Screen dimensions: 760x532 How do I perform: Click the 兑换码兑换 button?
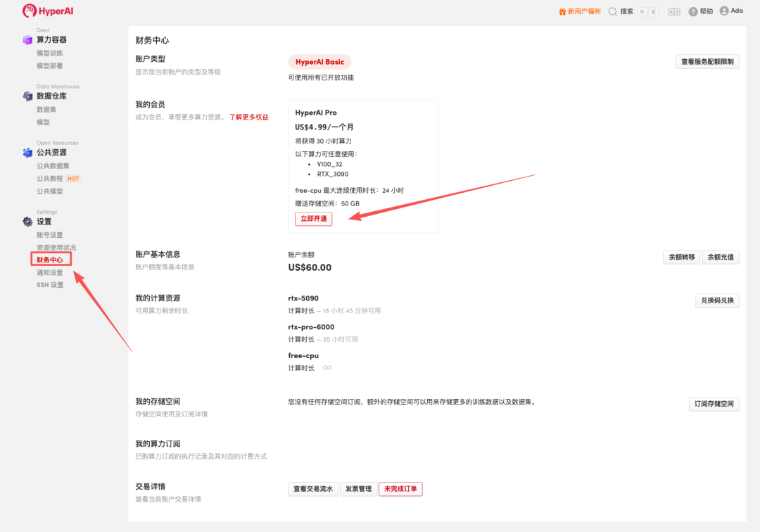tap(717, 300)
